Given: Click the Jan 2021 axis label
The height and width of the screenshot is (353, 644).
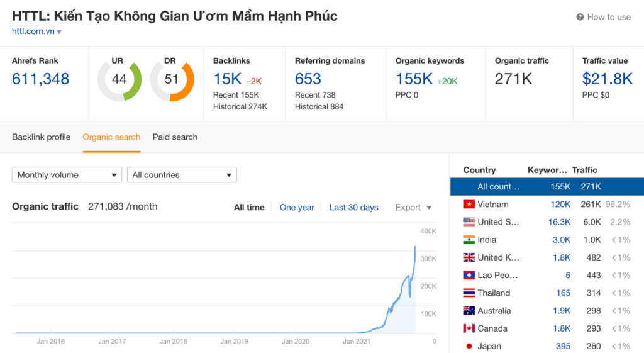Looking at the screenshot, I should [x=357, y=341].
